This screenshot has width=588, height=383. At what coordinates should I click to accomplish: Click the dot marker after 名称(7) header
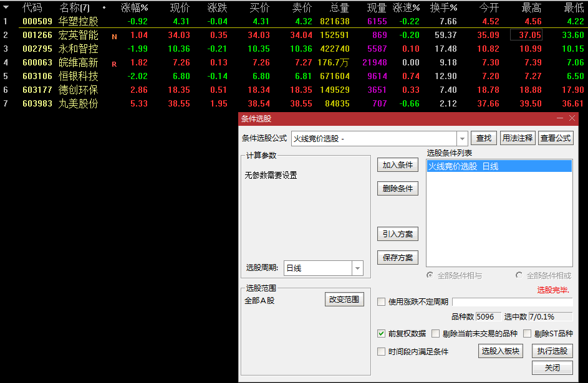[x=104, y=7]
